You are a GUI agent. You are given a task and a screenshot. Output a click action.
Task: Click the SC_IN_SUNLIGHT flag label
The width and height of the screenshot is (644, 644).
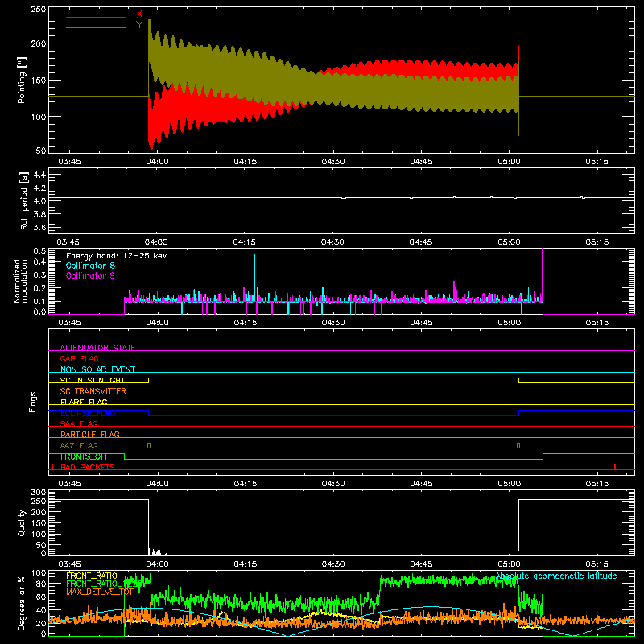93,380
